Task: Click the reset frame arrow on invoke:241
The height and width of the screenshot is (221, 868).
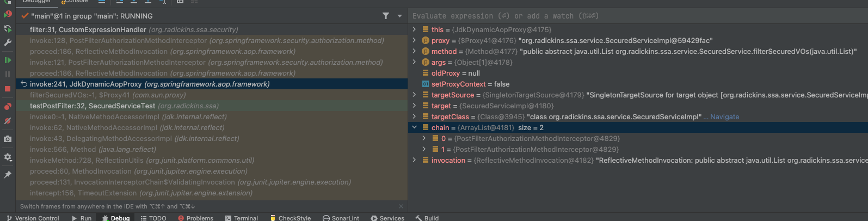Action: pos(24,84)
